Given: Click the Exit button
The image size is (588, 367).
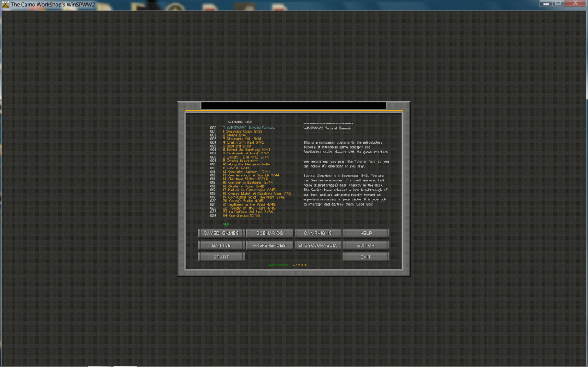Looking at the screenshot, I should [x=366, y=257].
